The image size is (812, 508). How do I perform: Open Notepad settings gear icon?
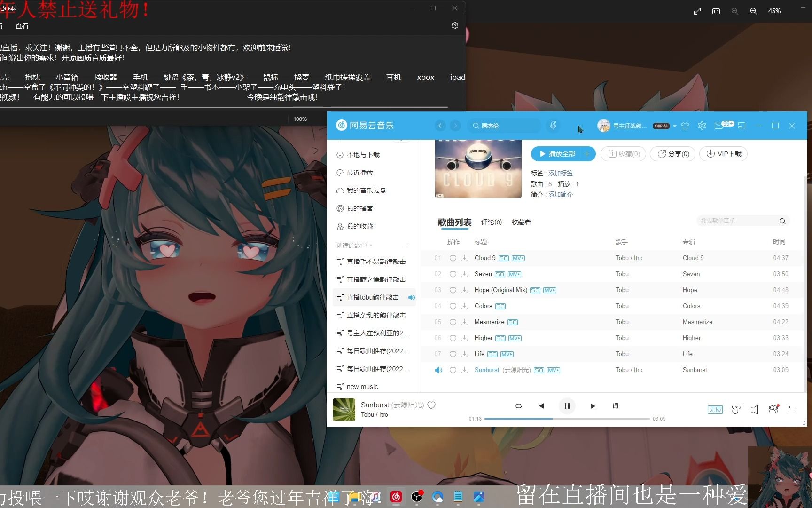pos(455,25)
